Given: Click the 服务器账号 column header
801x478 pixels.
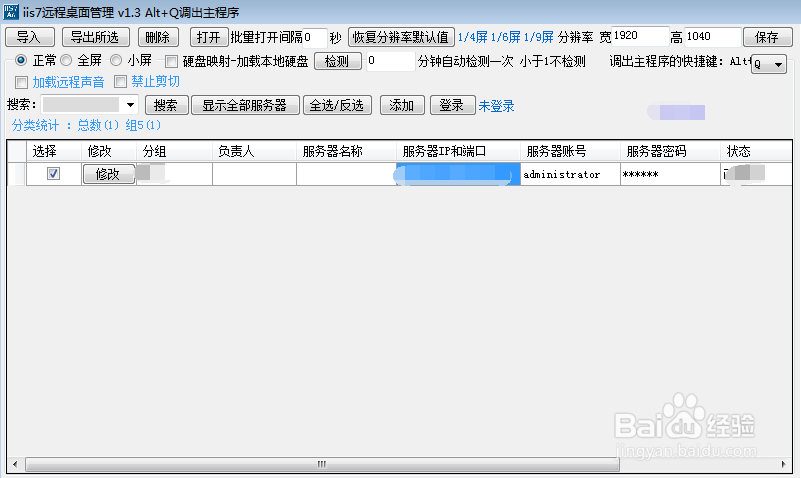Looking at the screenshot, I should coord(570,151).
